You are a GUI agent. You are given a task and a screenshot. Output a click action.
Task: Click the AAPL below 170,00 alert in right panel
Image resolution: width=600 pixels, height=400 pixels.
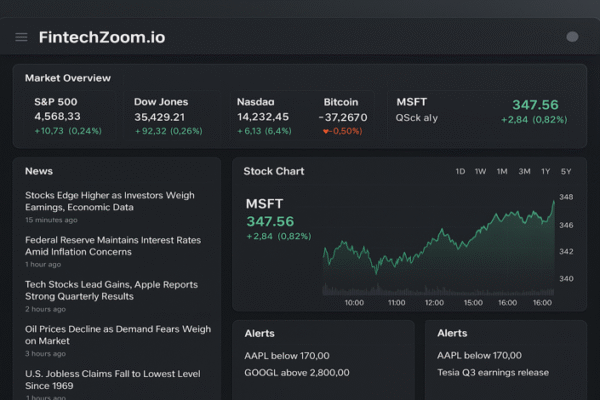479,356
